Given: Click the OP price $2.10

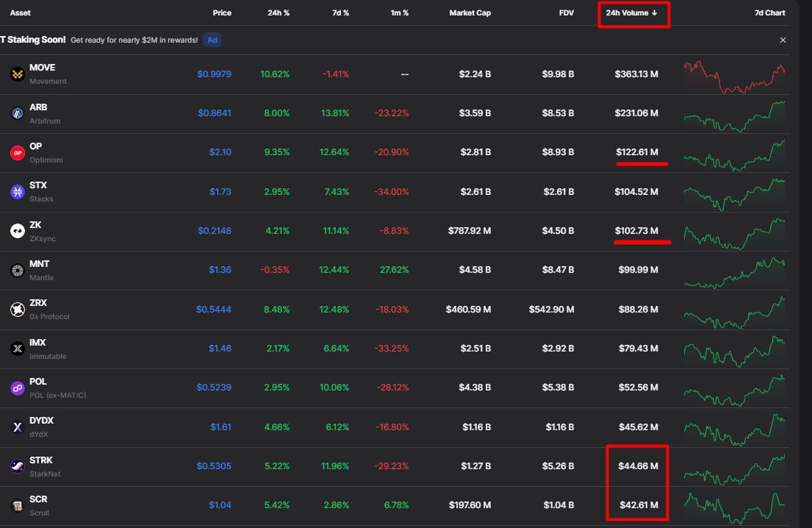Looking at the screenshot, I should point(220,152).
